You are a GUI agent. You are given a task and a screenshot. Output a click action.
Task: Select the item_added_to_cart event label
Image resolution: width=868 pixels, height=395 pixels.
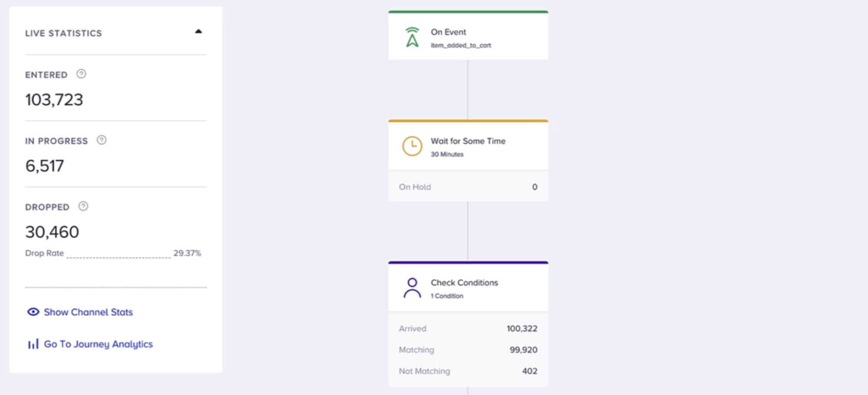[x=460, y=45]
